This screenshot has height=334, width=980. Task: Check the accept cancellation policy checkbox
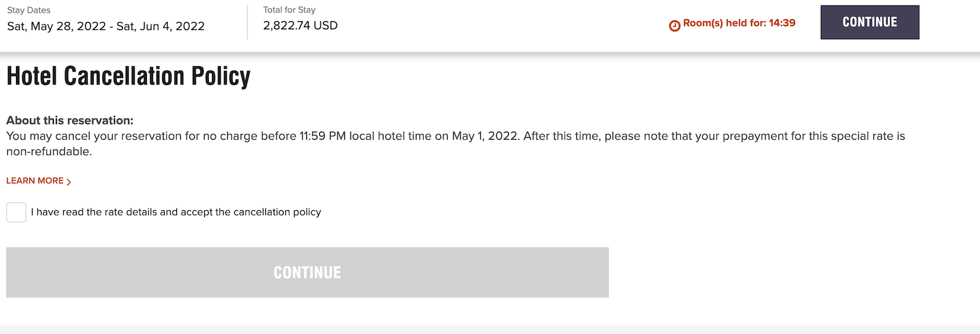point(17,212)
